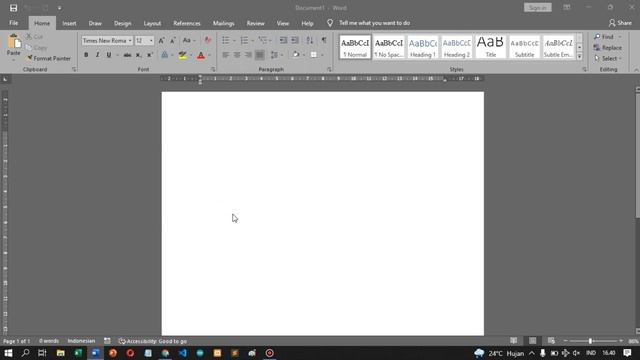Click the Sort icon
Viewport: 640px width, 360px height.
click(x=310, y=40)
